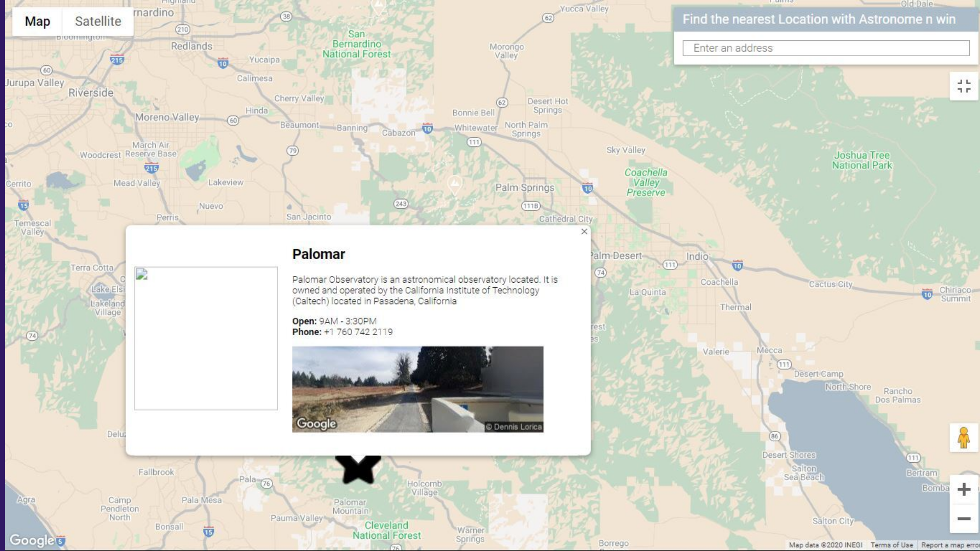The image size is (980, 551).
Task: Click the black star map marker
Action: point(358,468)
